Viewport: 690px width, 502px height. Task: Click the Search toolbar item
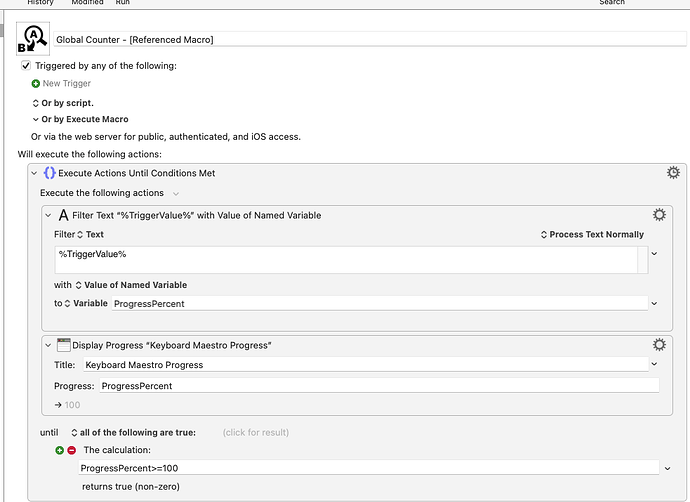pos(612,3)
